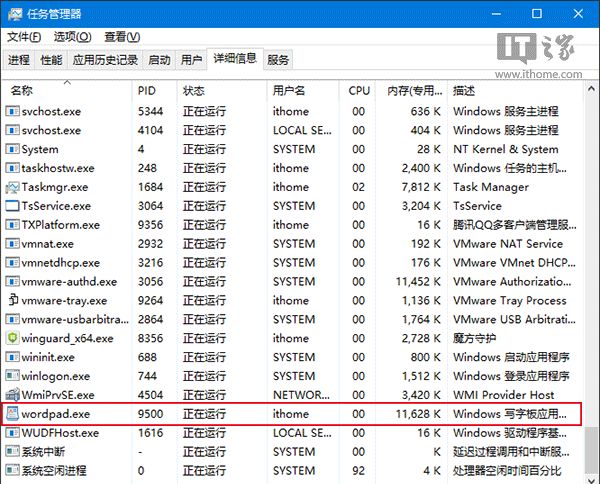Screen dimensions: 600x484
Task: Click the vmnat.exe process icon
Action: [12, 244]
